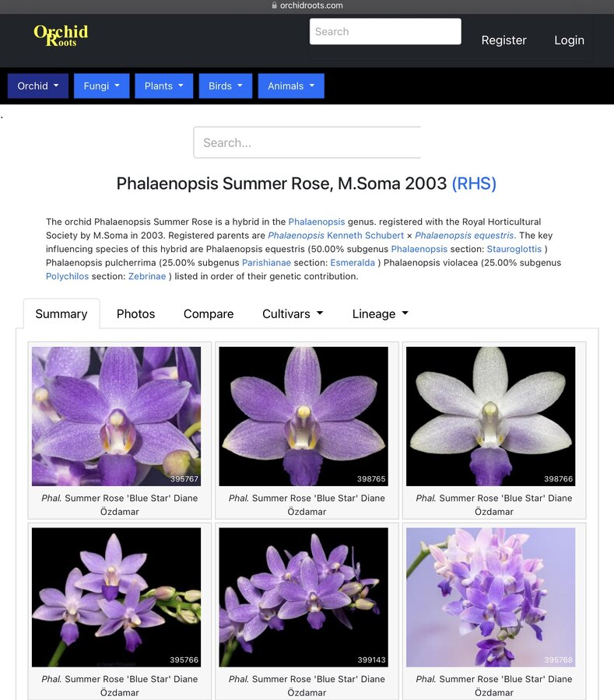Click the Login link

tap(569, 40)
